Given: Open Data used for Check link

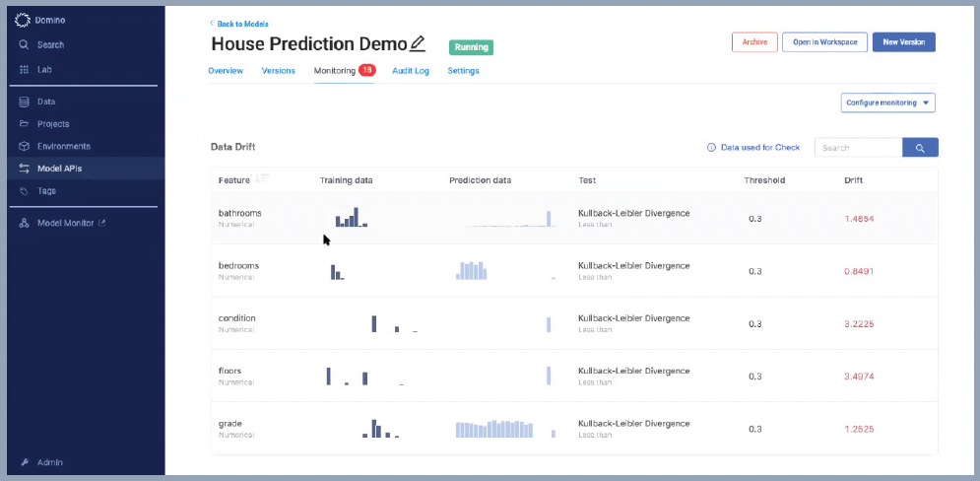Looking at the screenshot, I should 760,148.
